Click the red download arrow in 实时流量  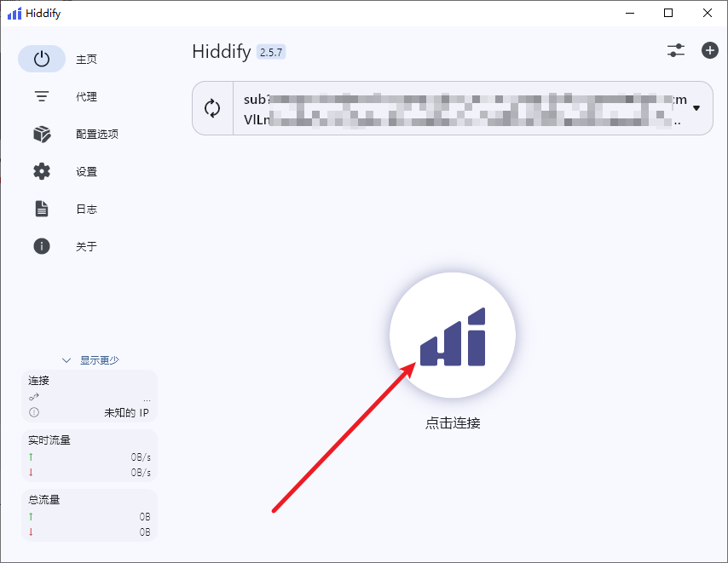(x=31, y=472)
